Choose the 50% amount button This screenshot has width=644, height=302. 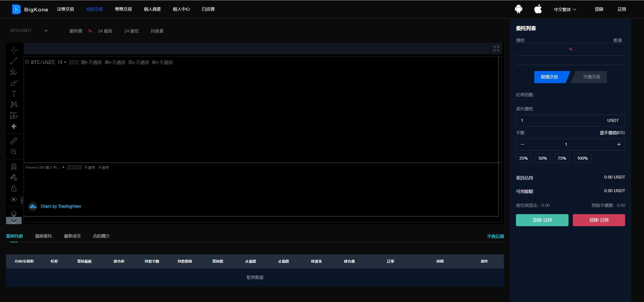click(543, 158)
